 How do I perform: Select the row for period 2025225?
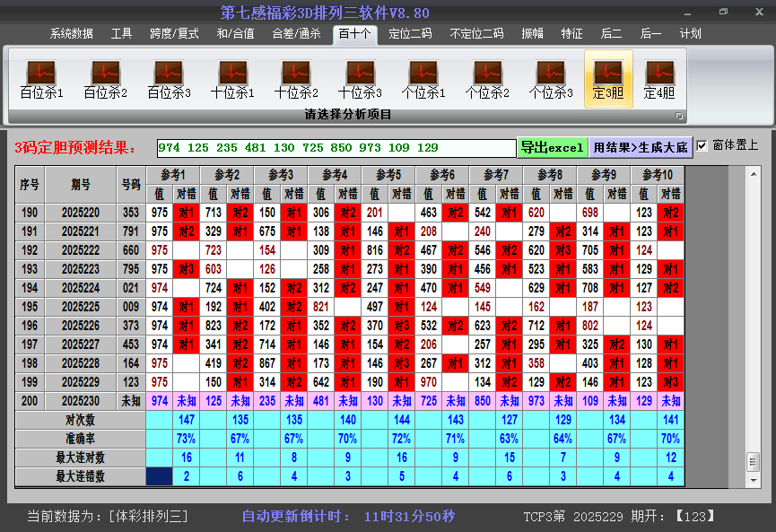pyautogui.click(x=81, y=307)
